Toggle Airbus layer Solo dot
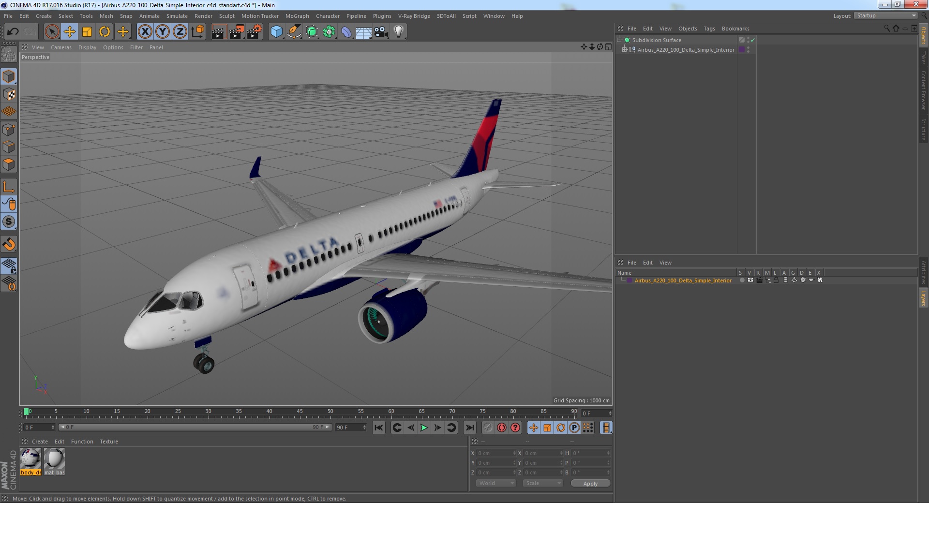Screen dimensions: 929x560 (742, 280)
